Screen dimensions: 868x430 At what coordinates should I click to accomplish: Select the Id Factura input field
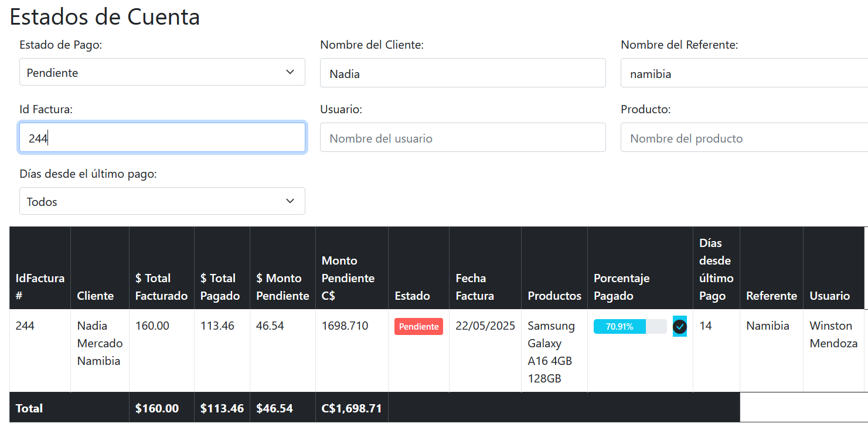[x=162, y=138]
